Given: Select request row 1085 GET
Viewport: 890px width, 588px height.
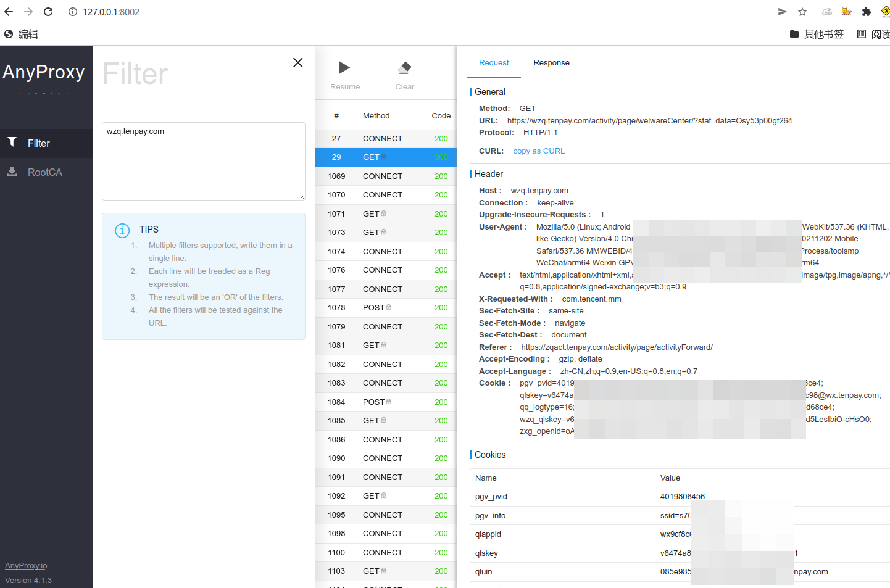Looking at the screenshot, I should coord(386,421).
